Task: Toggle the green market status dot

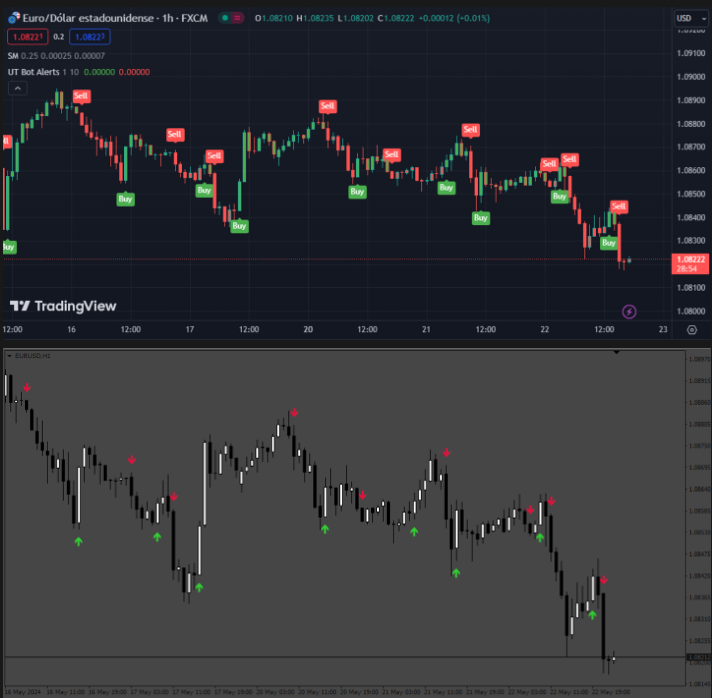Action: [x=225, y=18]
